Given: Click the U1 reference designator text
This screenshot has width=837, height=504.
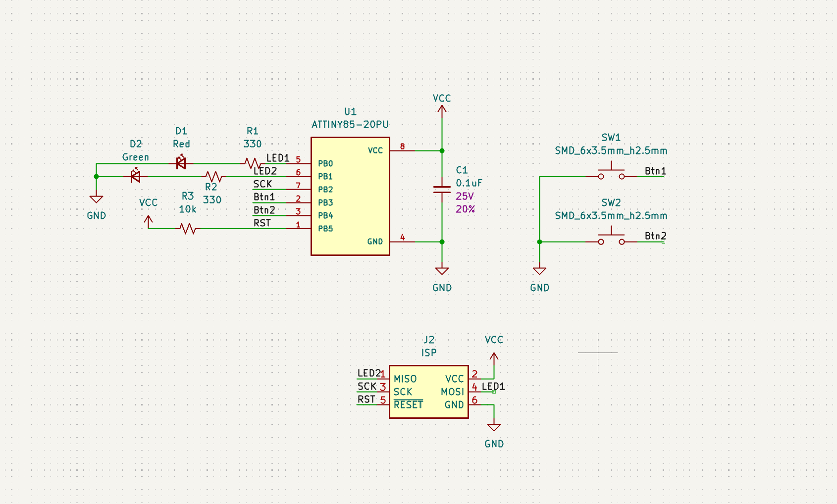Looking at the screenshot, I should pos(350,111).
